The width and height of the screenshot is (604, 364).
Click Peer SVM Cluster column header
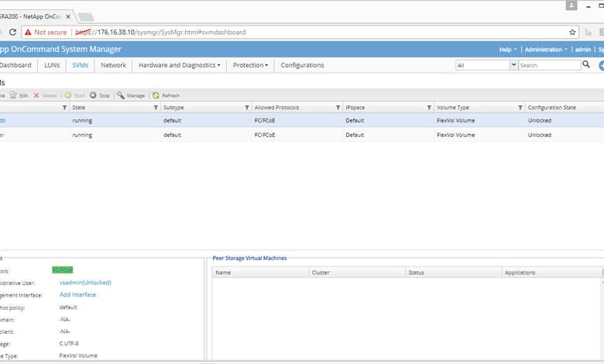click(x=321, y=273)
